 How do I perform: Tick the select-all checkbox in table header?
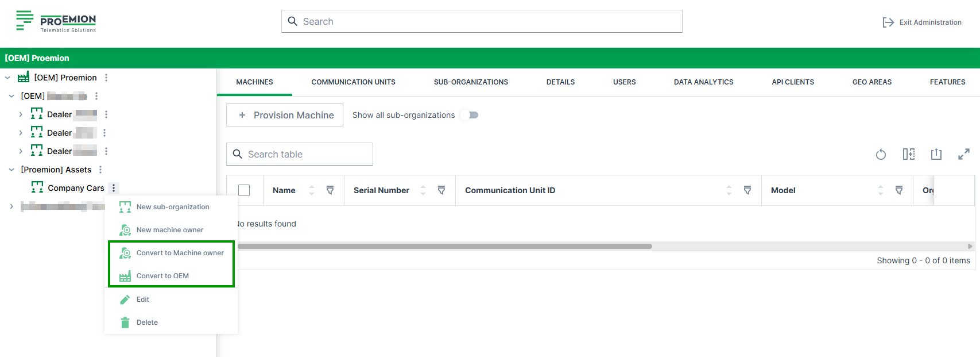[244, 190]
